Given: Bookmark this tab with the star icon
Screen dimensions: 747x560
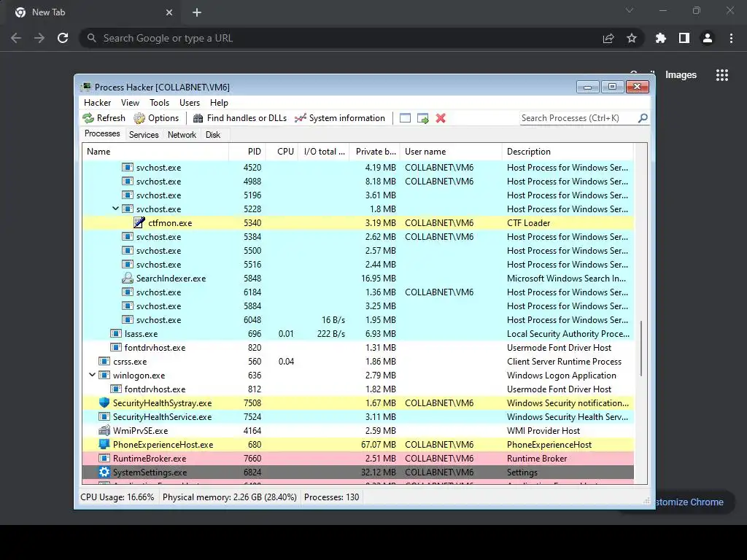Looking at the screenshot, I should (632, 38).
